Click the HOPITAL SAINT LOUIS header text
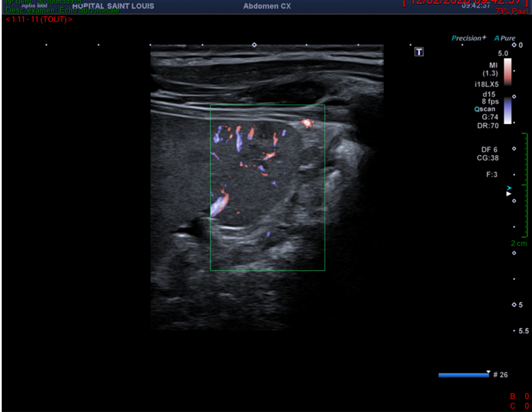The image size is (532, 412). pyautogui.click(x=113, y=6)
